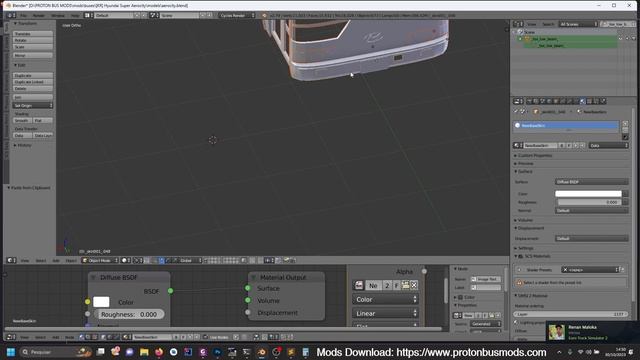Open the Set Origin dropdown
Screen dimensions: 640x360
(x=33, y=106)
